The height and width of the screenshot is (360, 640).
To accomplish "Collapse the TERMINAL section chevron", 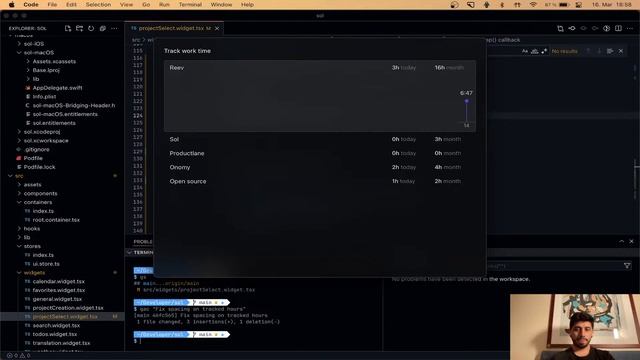I will coord(129,253).
